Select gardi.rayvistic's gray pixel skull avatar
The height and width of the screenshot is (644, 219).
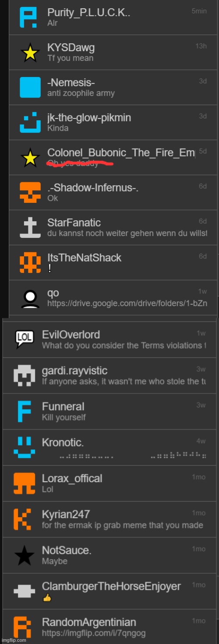[25, 376]
